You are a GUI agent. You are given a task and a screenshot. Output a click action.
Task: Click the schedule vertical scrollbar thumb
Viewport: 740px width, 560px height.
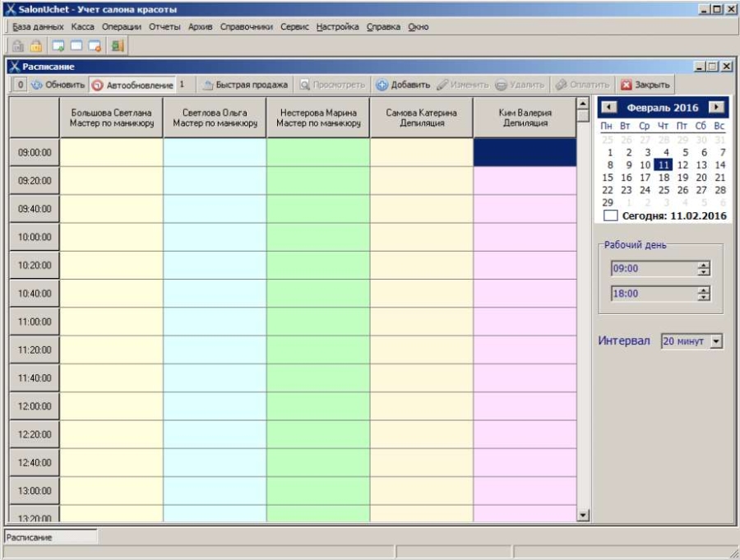click(583, 116)
